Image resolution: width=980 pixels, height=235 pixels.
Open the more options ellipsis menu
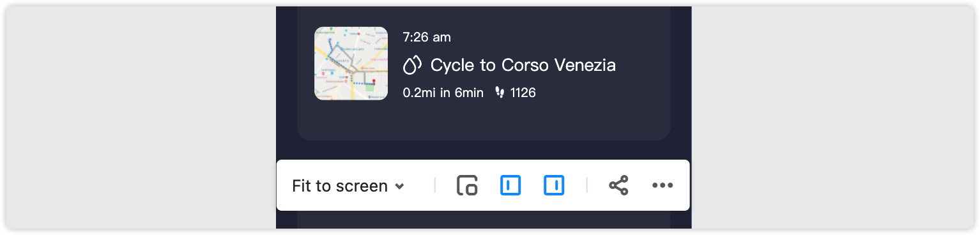pyautogui.click(x=662, y=186)
